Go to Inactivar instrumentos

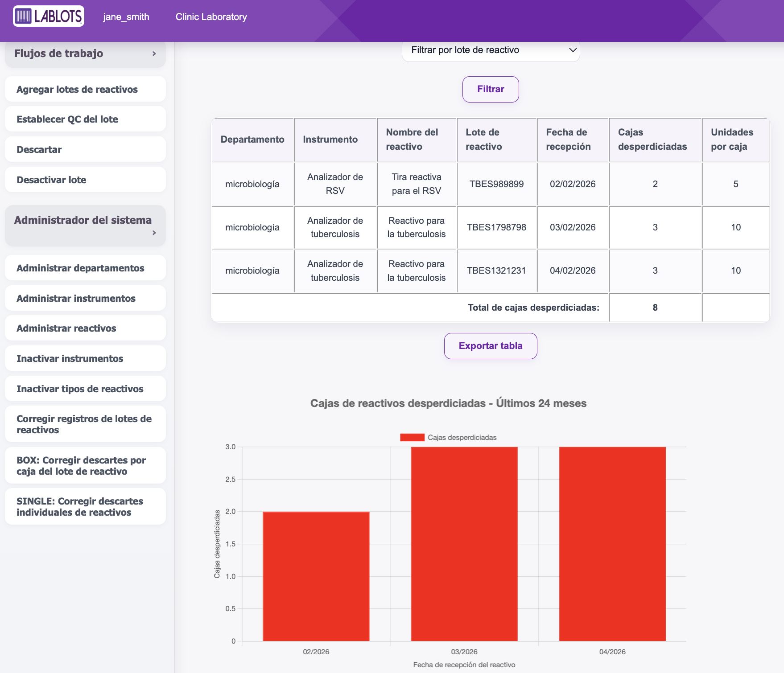coord(85,358)
